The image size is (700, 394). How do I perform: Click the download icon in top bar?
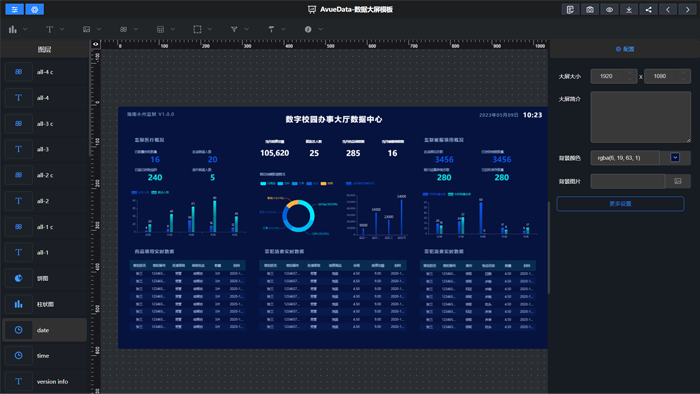click(x=629, y=9)
